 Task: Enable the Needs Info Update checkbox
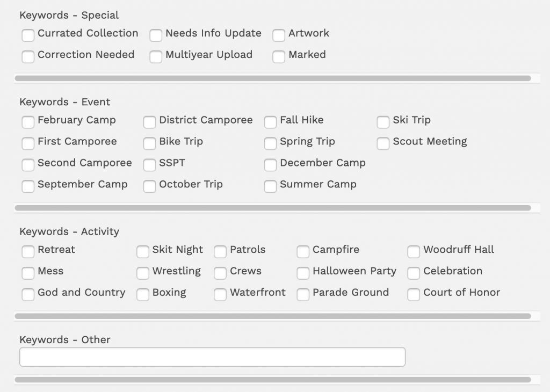pyautogui.click(x=156, y=35)
